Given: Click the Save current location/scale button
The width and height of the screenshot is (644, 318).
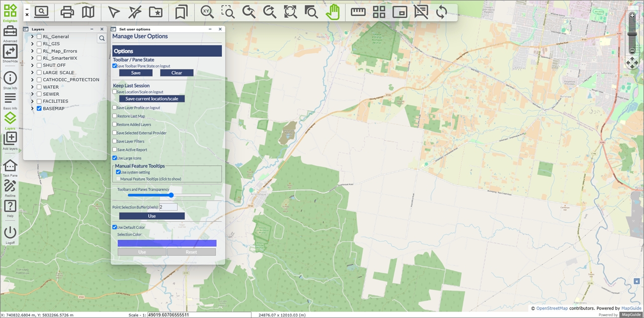Looking at the screenshot, I should (x=152, y=99).
